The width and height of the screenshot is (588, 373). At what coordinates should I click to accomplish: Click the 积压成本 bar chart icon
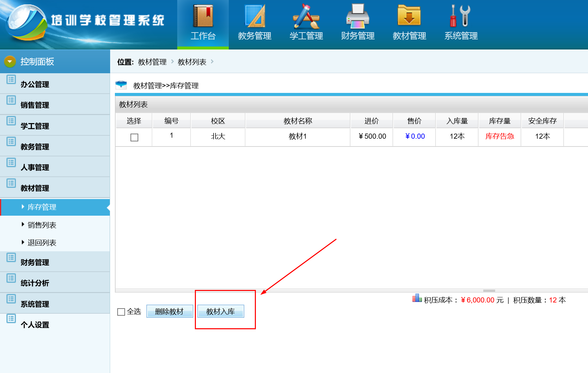[x=417, y=298]
